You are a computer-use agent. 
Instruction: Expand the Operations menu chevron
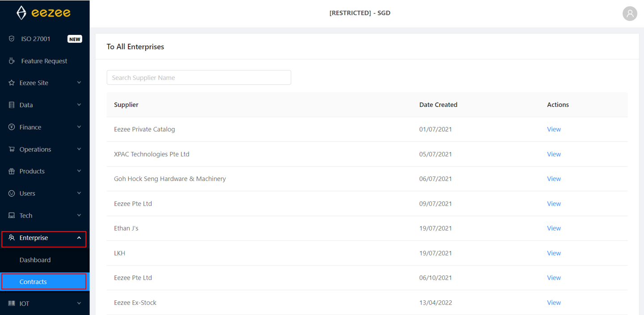pyautogui.click(x=79, y=149)
